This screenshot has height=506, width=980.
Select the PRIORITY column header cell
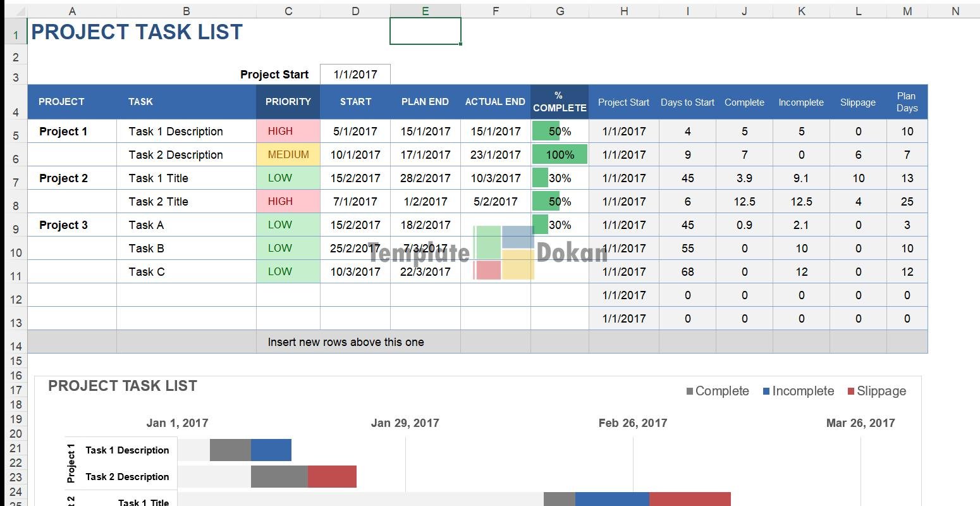click(x=288, y=102)
